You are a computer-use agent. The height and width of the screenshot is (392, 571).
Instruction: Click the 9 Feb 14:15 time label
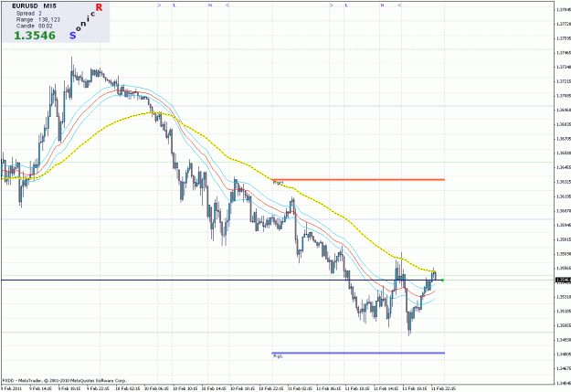(x=40, y=388)
